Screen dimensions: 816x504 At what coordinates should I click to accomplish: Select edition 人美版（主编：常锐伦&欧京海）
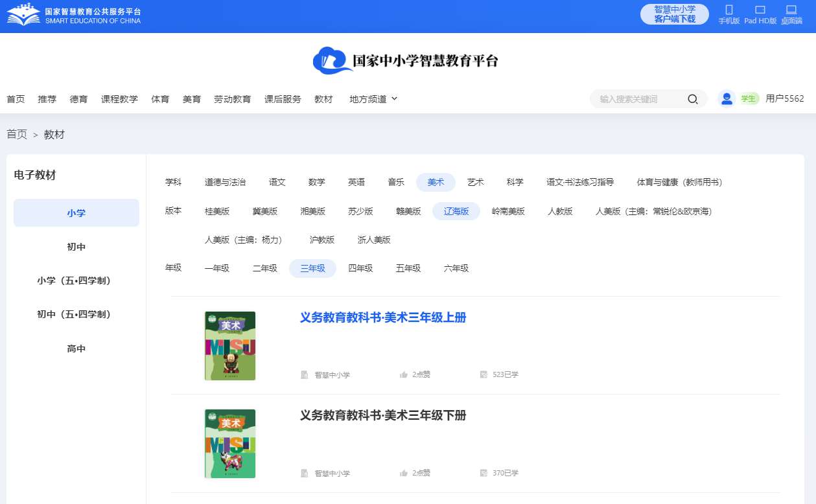(x=653, y=211)
